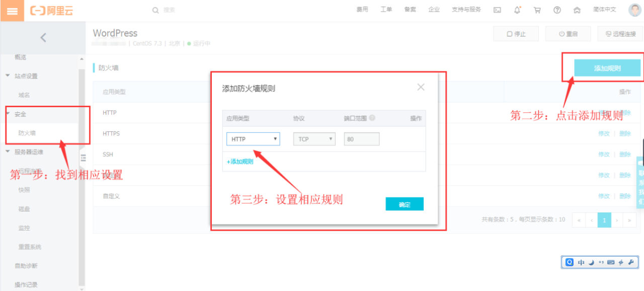Close the 添加防火墙规则 dialog
Viewport: 644px width, 291px height.
pos(421,87)
